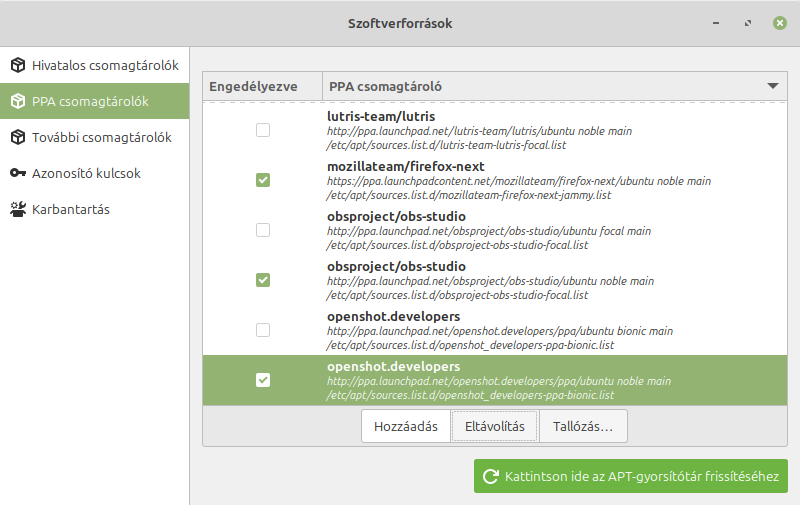The height and width of the screenshot is (505, 800).
Task: Click the PPA csomagtárolók box icon
Action: [x=18, y=101]
